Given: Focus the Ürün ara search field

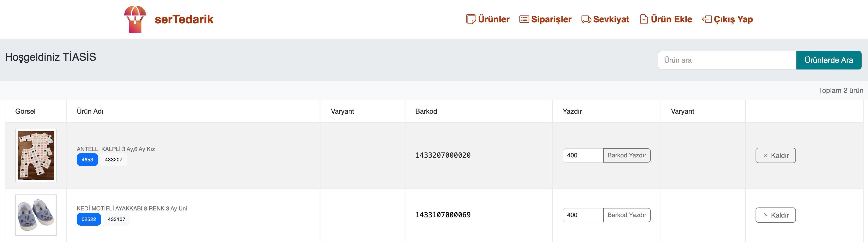Looking at the screenshot, I should click(727, 60).
